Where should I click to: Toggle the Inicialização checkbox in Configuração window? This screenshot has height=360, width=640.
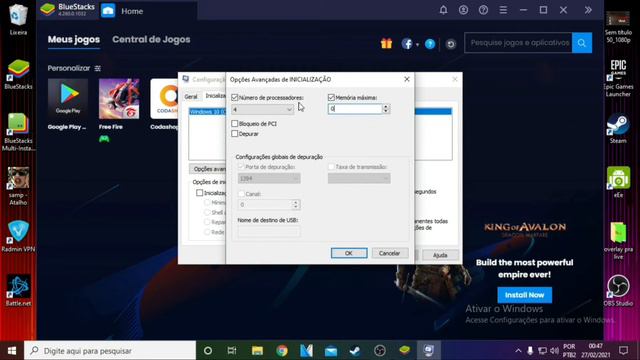(x=199, y=193)
